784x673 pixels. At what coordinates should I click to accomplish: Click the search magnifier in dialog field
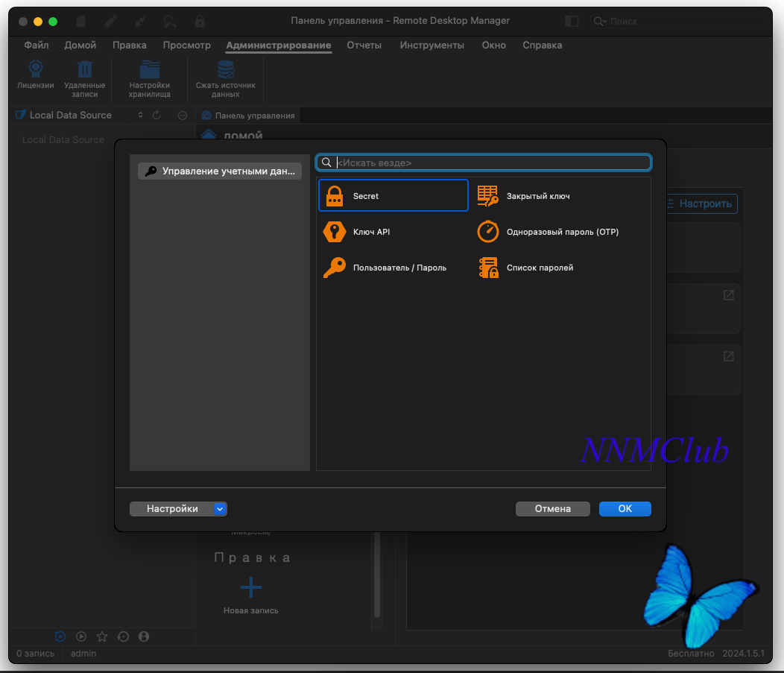click(326, 162)
